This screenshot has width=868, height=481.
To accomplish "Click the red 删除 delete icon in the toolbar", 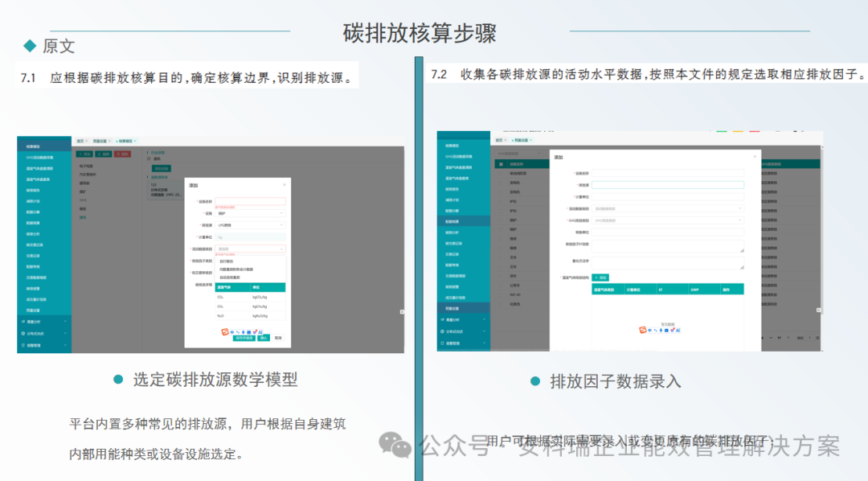I will coord(121,154).
